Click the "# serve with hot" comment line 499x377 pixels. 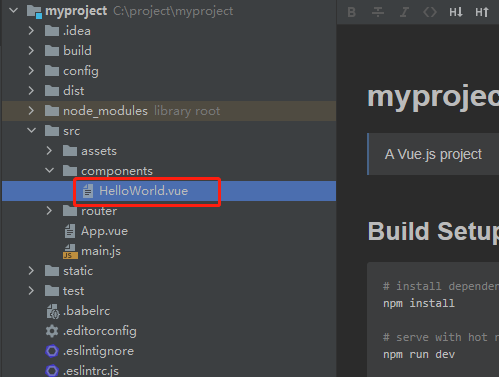441,337
